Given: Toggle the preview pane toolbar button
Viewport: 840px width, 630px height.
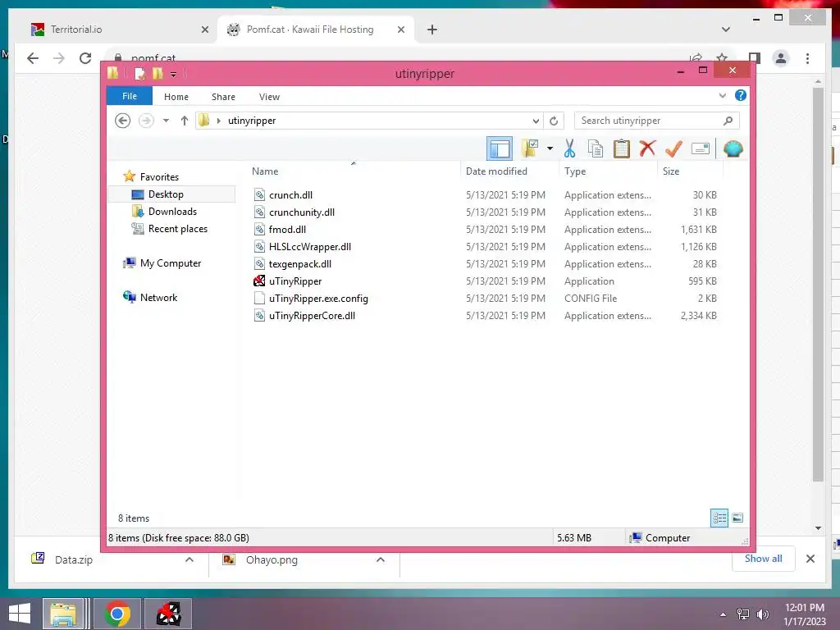Looking at the screenshot, I should click(x=500, y=148).
